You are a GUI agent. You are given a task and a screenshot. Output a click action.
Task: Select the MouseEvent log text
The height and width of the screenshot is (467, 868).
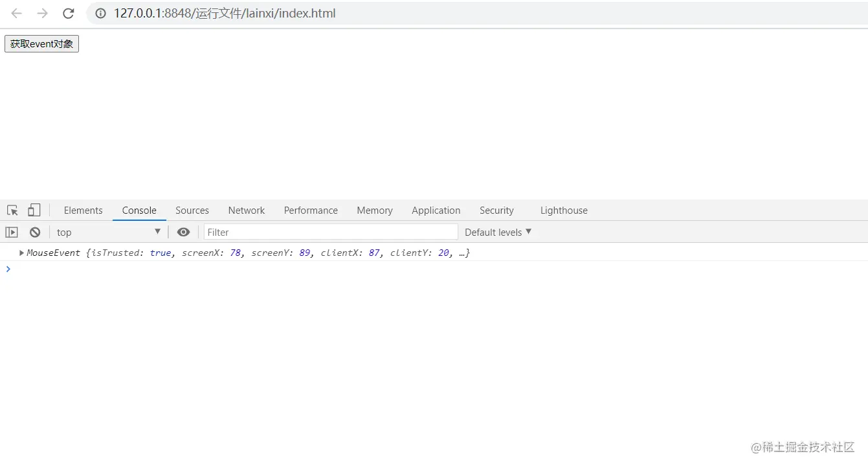pyautogui.click(x=249, y=253)
